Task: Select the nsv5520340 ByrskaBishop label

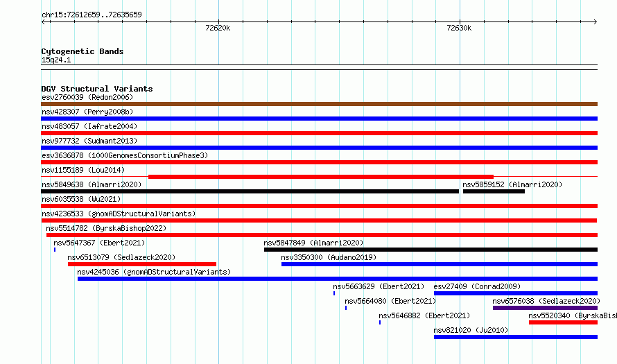Action: pyautogui.click(x=573, y=315)
